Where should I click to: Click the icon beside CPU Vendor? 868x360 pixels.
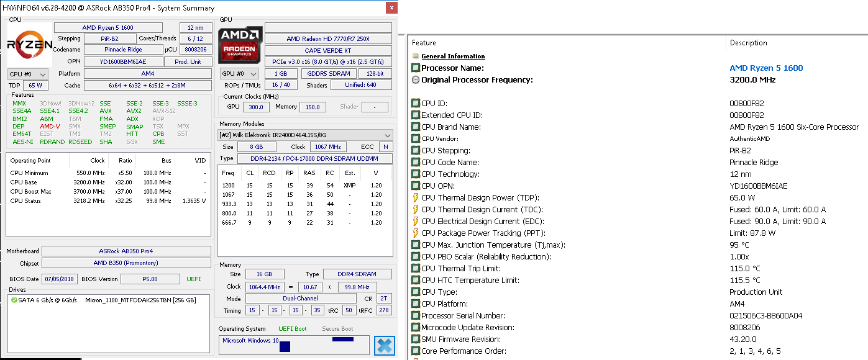tap(416, 138)
